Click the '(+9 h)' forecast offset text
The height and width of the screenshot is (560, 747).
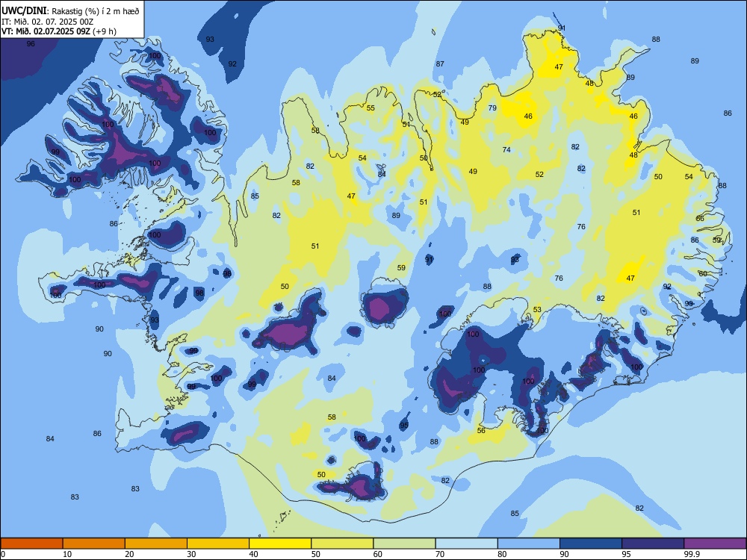(105, 32)
